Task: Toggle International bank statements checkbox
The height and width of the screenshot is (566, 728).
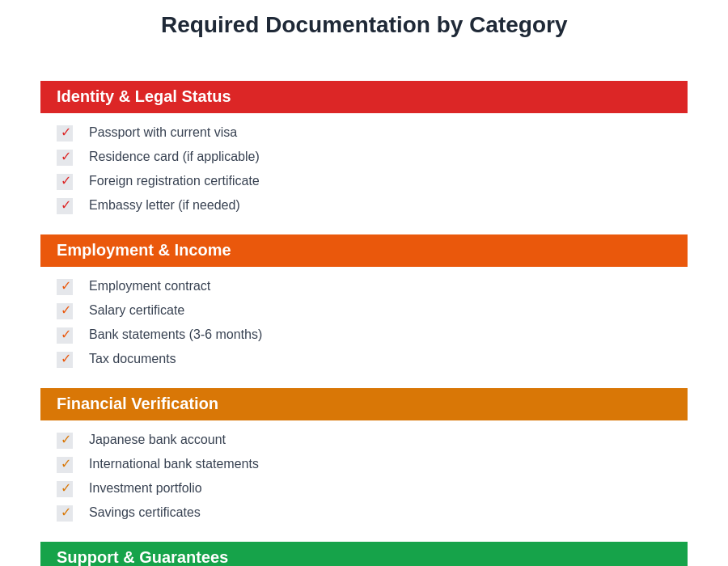Action: 65,464
